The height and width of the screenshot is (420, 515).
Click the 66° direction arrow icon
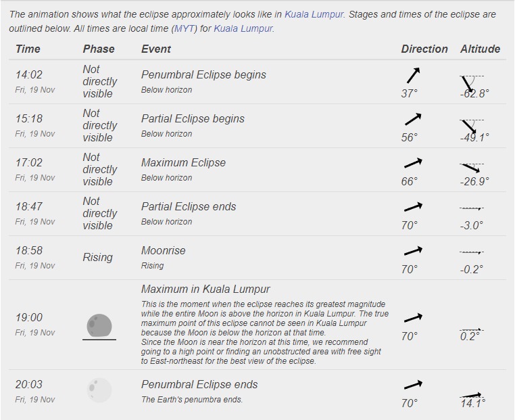(413, 163)
